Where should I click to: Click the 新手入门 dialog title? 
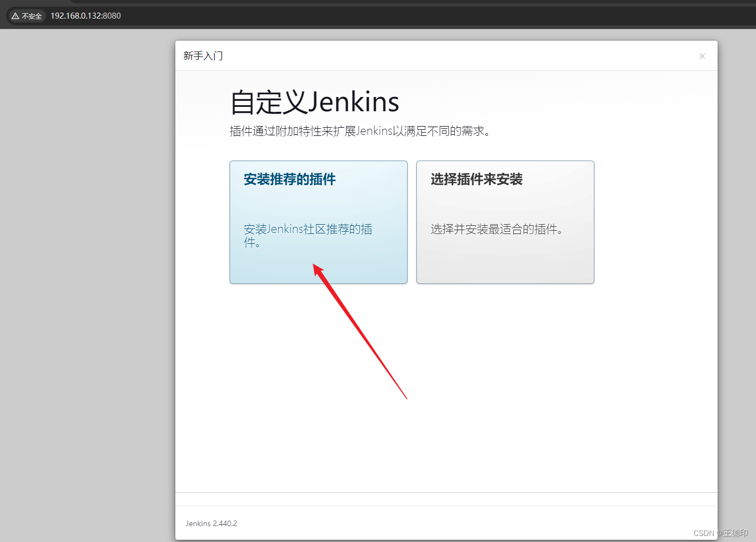pyautogui.click(x=203, y=56)
